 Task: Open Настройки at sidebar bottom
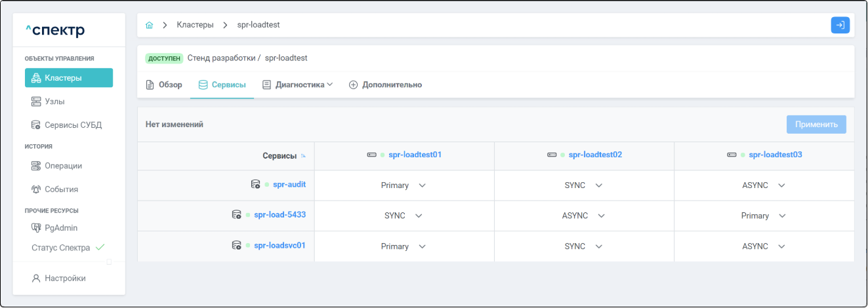pyautogui.click(x=65, y=278)
